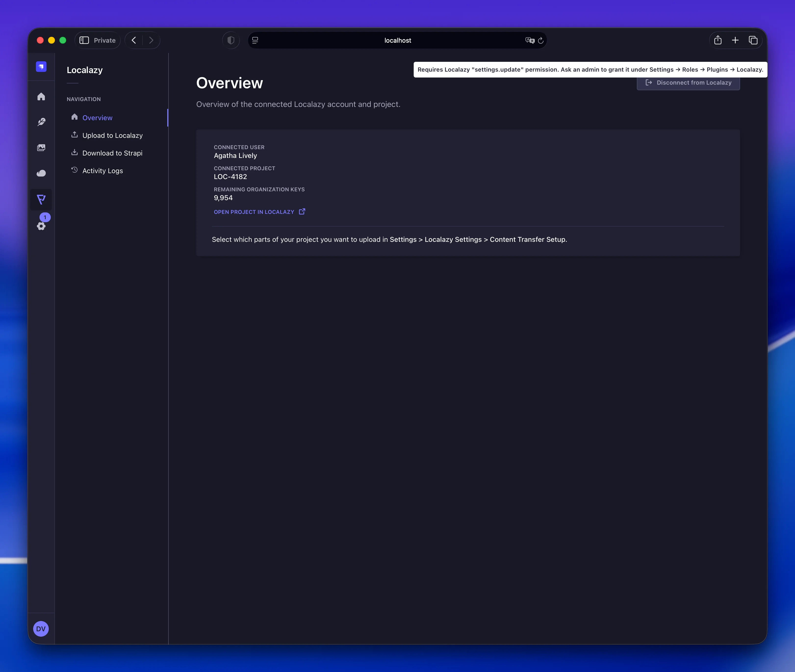
Task: Click the notification badge showing 1
Action: click(x=45, y=217)
